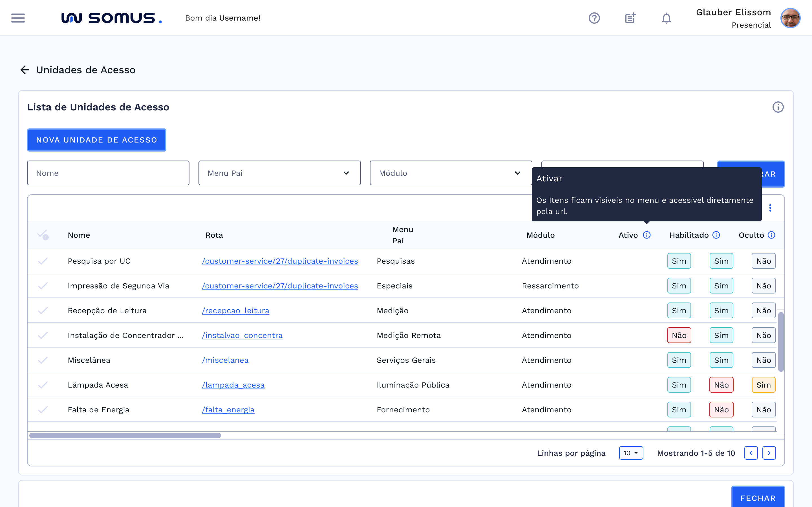Open the hamburger navigation menu

(18, 18)
